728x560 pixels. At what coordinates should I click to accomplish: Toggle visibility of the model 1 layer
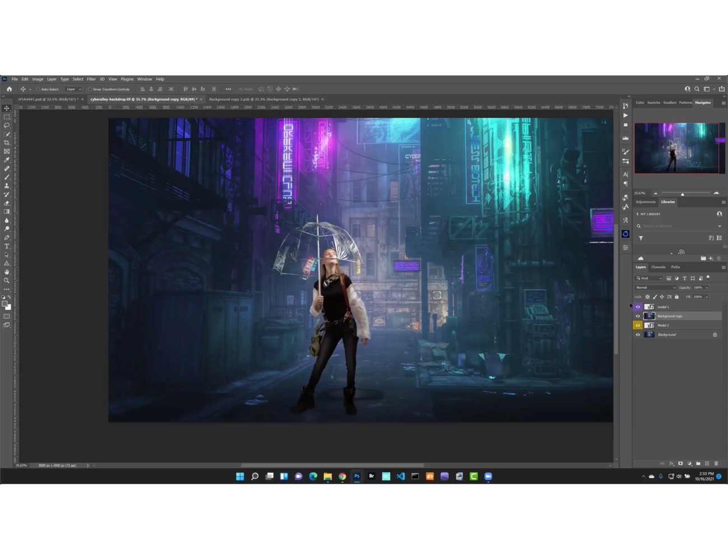tap(638, 306)
